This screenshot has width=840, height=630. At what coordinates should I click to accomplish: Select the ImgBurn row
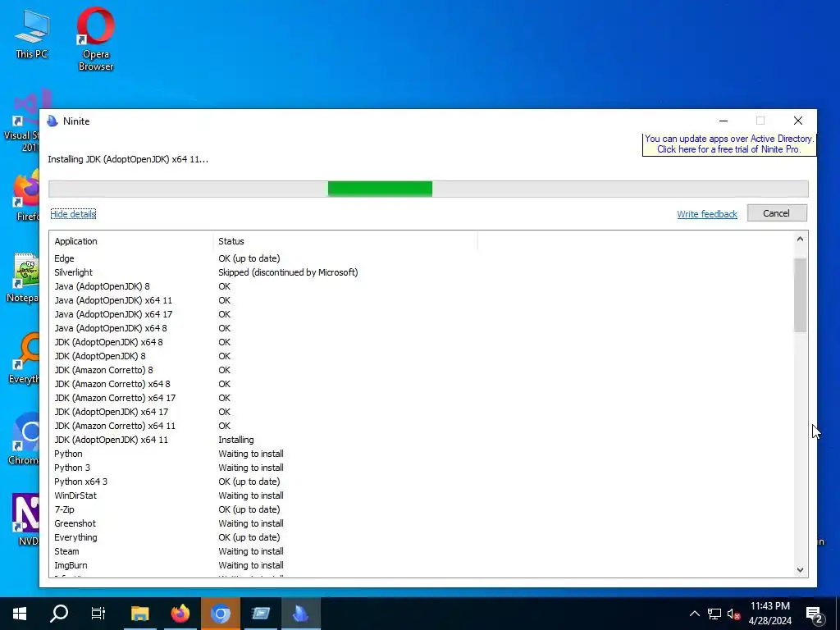(421, 564)
